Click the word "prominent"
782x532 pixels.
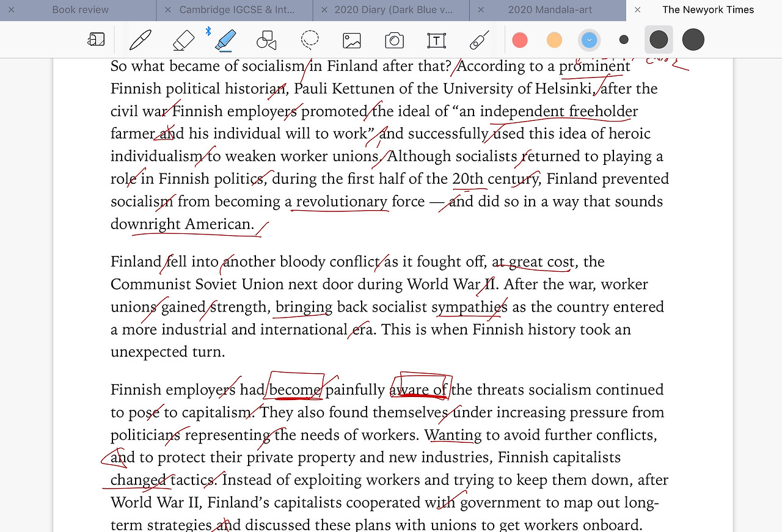(595, 66)
